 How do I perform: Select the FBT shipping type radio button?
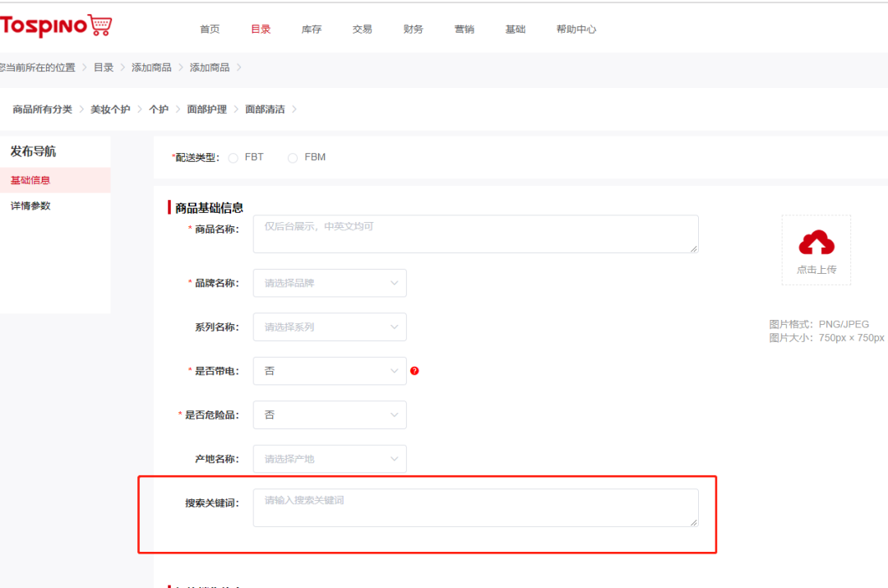click(x=233, y=157)
